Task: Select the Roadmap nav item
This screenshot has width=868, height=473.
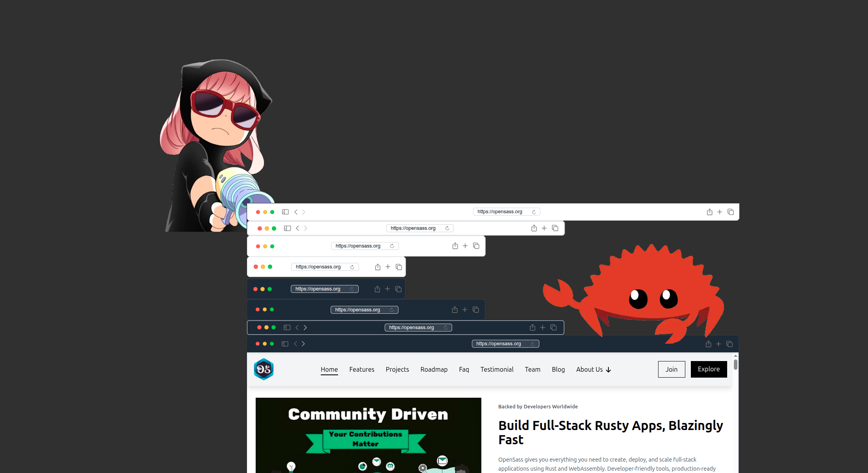Action: pos(434,369)
